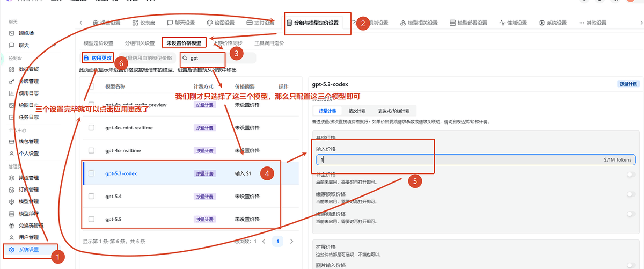Select the gpt-4o-realtime model name
This screenshot has height=269, width=644.
click(123, 151)
